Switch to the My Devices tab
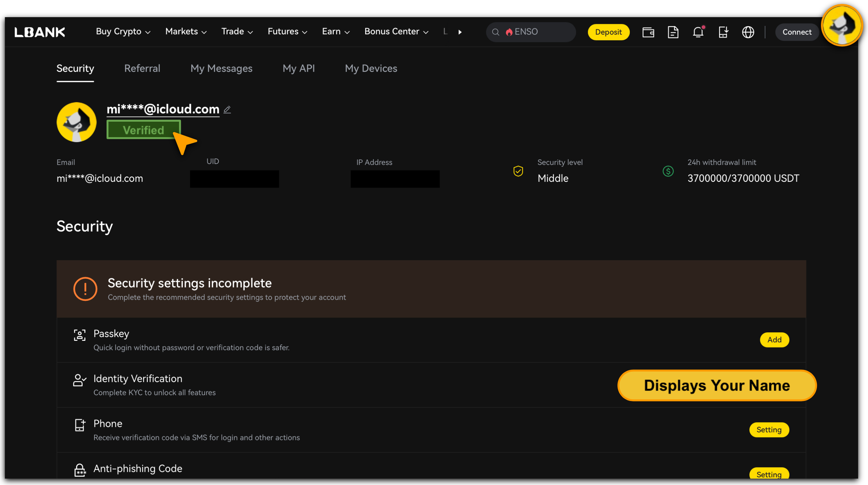The height and width of the screenshot is (485, 868). tap(371, 69)
